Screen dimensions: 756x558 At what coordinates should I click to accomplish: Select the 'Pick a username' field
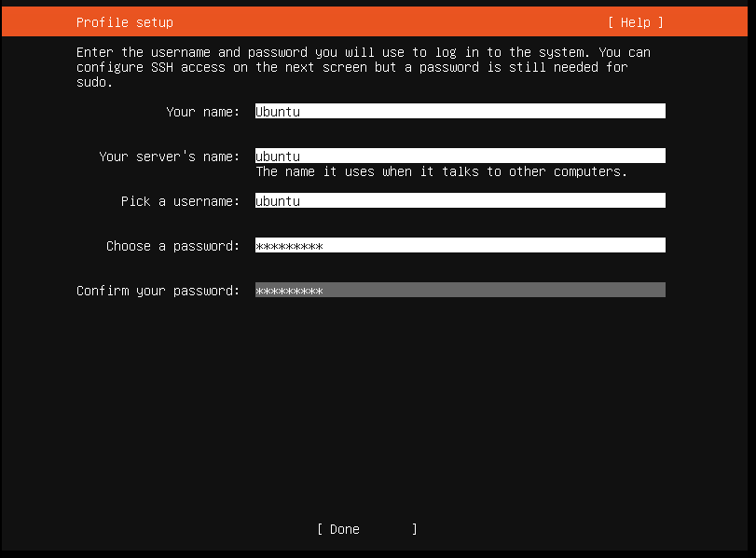coord(460,200)
